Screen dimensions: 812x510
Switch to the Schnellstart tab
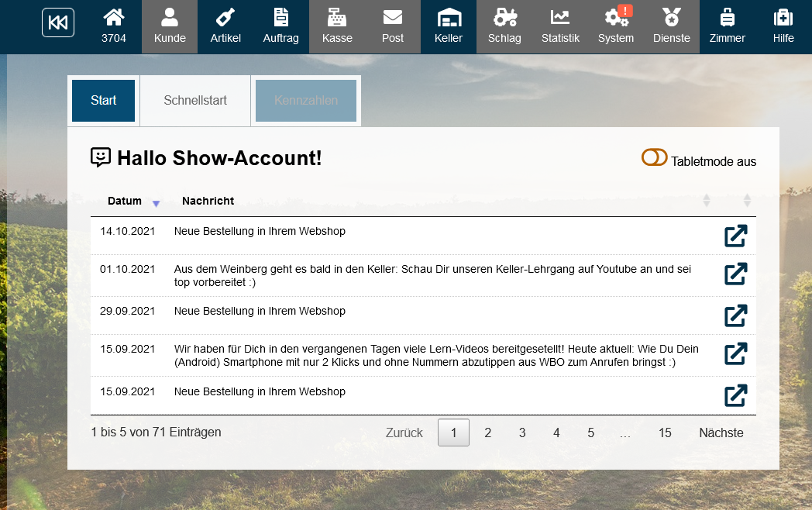click(195, 101)
